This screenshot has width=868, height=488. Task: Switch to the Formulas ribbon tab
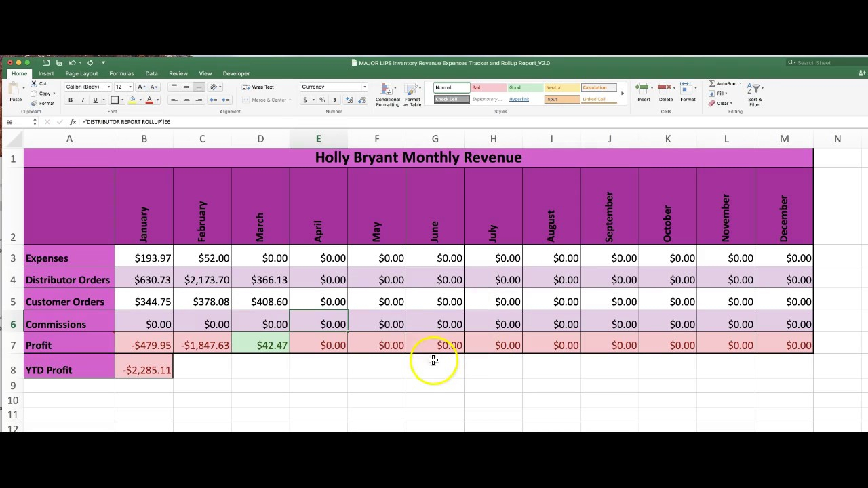121,73
